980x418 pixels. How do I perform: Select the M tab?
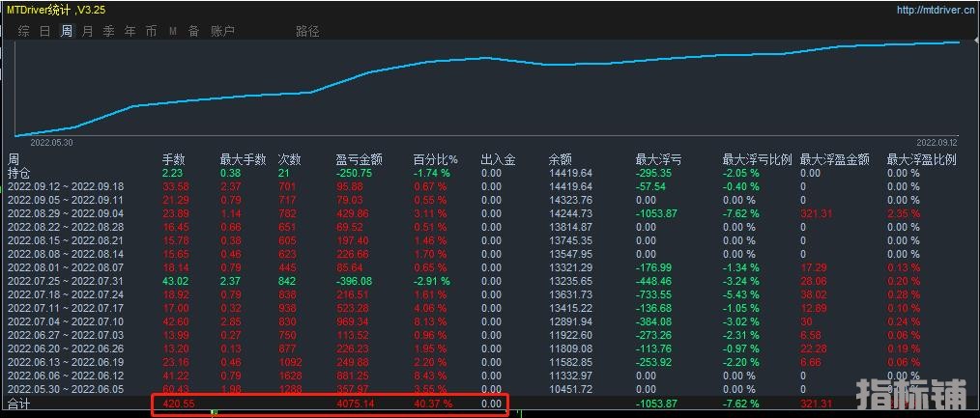(172, 31)
